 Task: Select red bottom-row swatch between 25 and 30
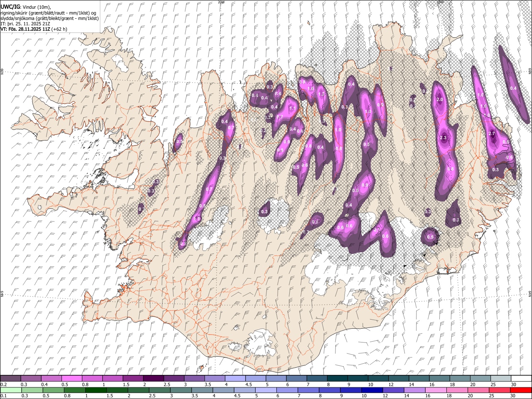coord(500,390)
